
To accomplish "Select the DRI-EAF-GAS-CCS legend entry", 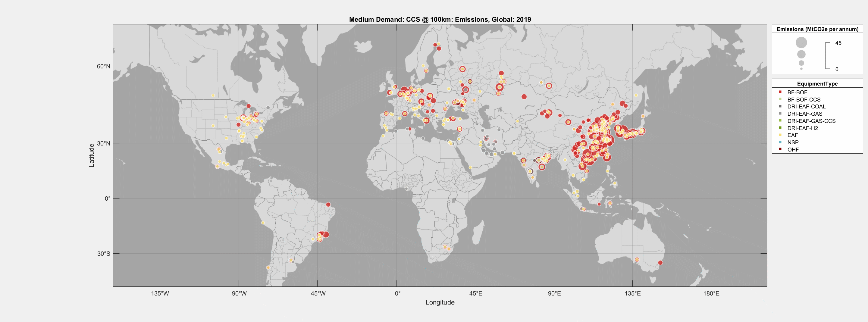I will pos(811,121).
